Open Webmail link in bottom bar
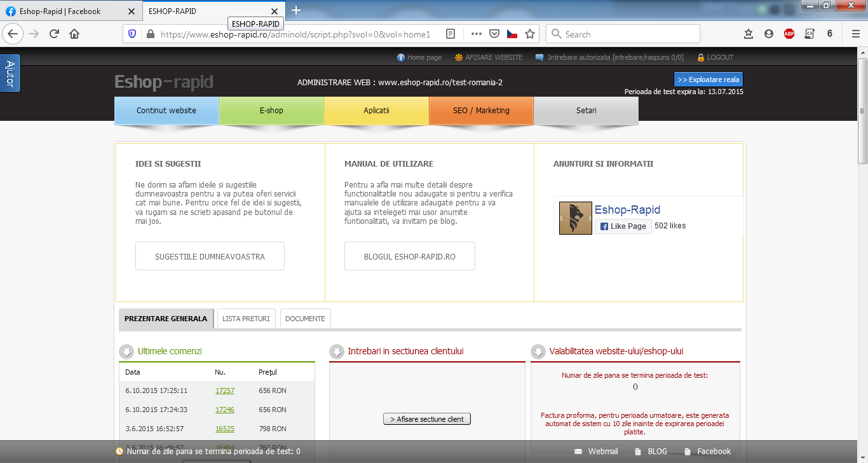 pyautogui.click(x=597, y=452)
